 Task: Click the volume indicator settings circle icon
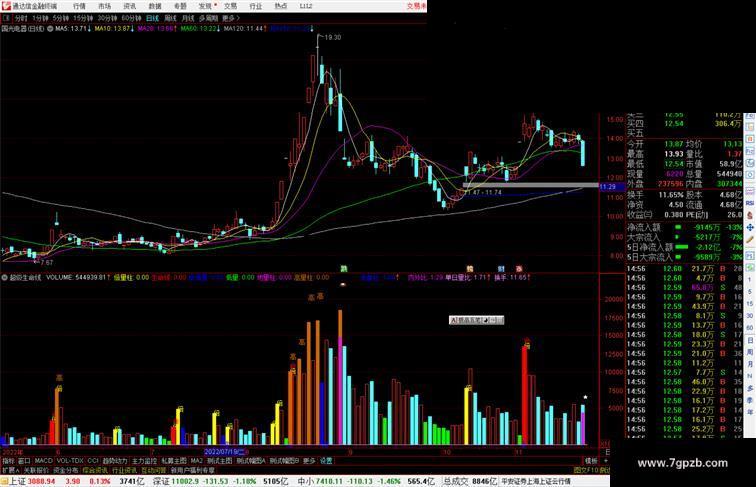pyautogui.click(x=4, y=278)
